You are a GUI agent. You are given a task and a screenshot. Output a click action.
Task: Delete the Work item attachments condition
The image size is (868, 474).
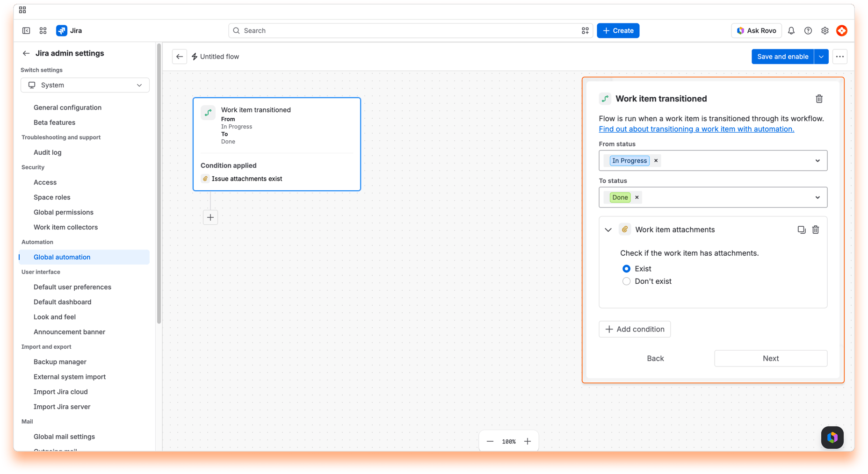(816, 230)
